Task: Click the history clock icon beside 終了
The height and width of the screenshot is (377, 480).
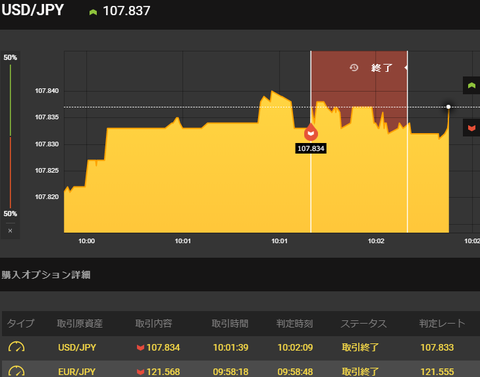Action: (x=354, y=68)
